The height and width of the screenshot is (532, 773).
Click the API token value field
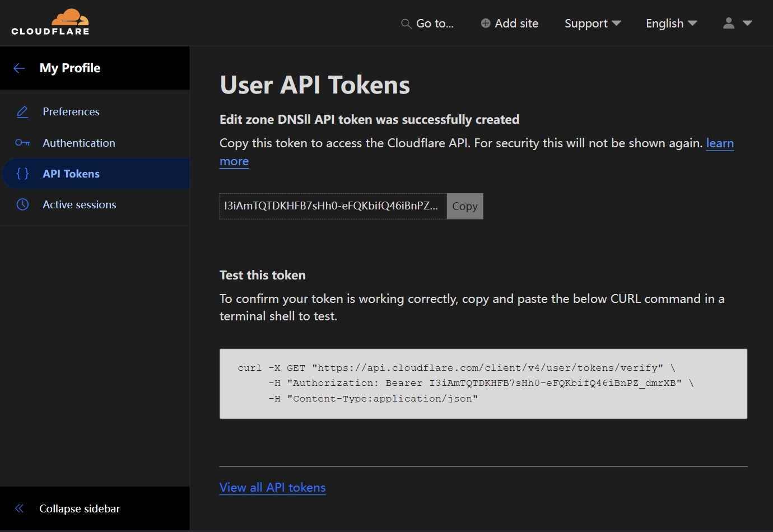333,206
